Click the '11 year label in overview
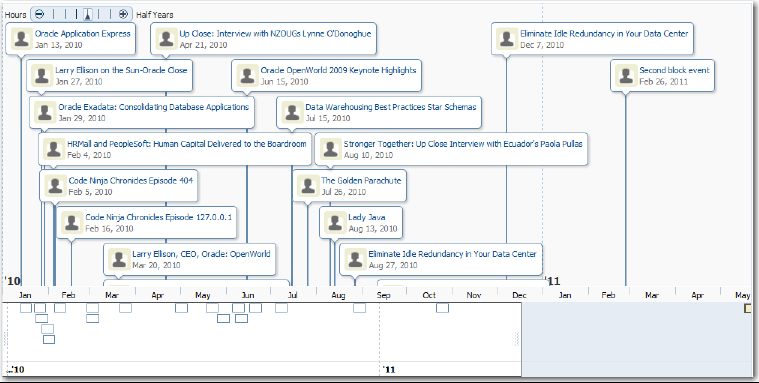Screen dimensions: 759x383 point(389,370)
